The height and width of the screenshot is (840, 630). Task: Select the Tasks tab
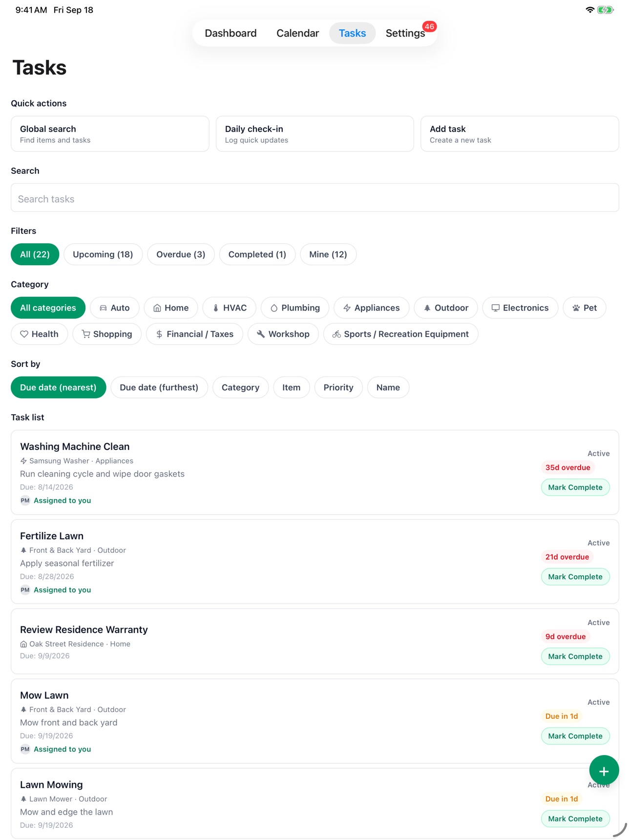(352, 33)
